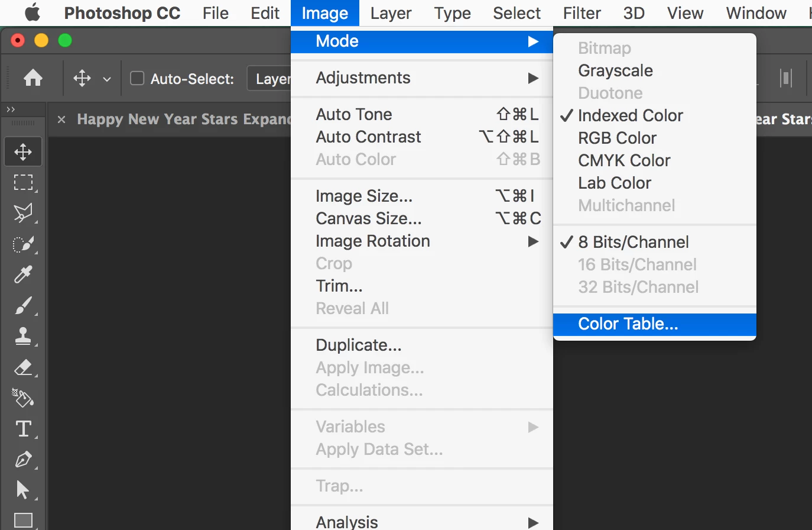Open the Photoshop CC application menu

click(122, 13)
